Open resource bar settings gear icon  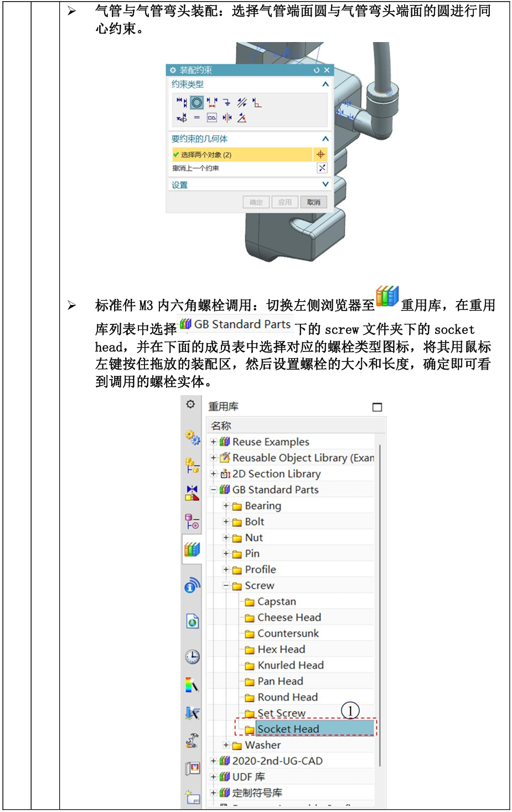tap(190, 404)
